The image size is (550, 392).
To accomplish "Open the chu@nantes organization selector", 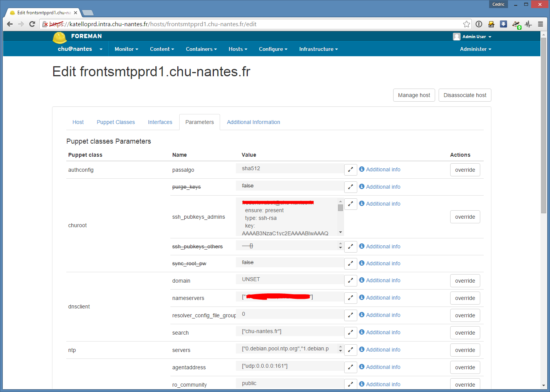I will (80, 49).
